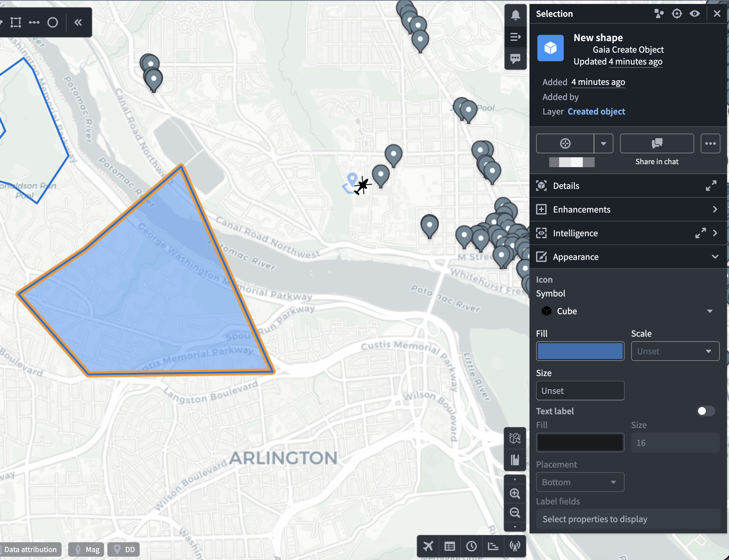Collapse the drawing toolbar chevrons
Viewport: 729px width, 560px height.
pos(78,22)
